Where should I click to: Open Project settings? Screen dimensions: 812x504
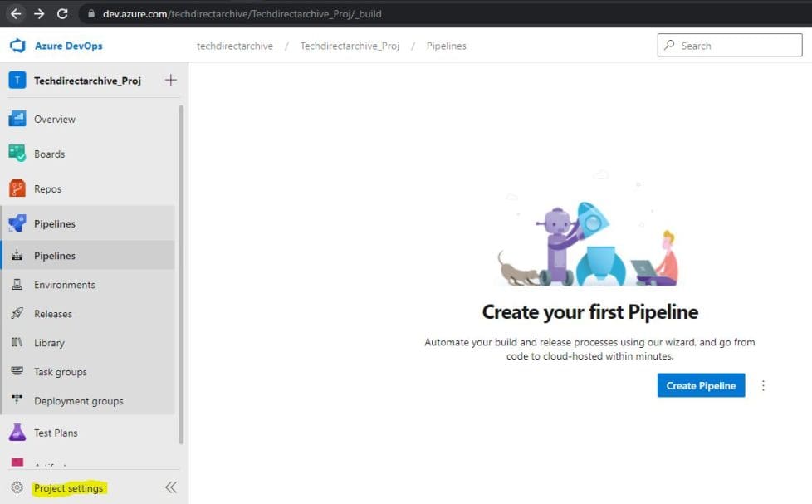point(68,488)
